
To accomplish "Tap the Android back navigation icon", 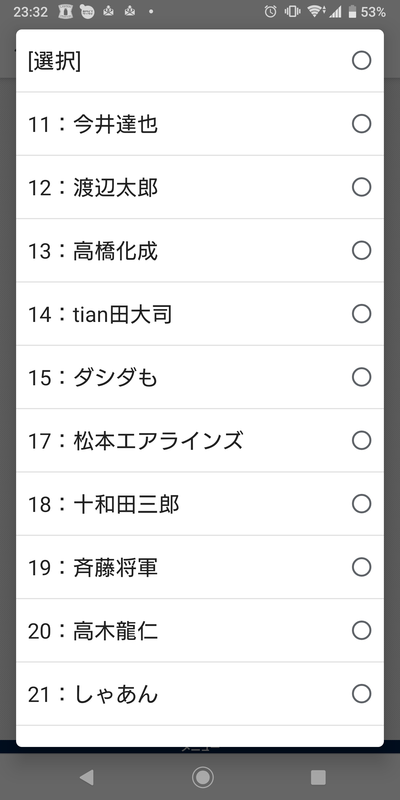I will (x=87, y=778).
